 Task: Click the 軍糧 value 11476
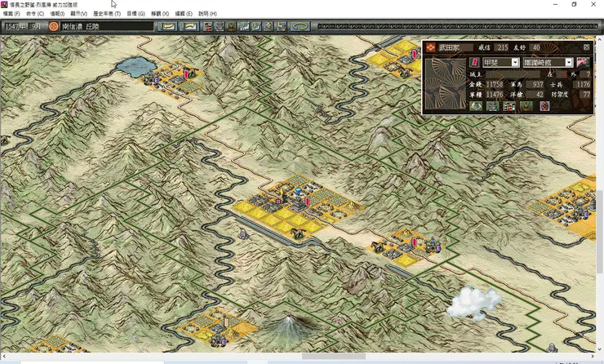(494, 95)
